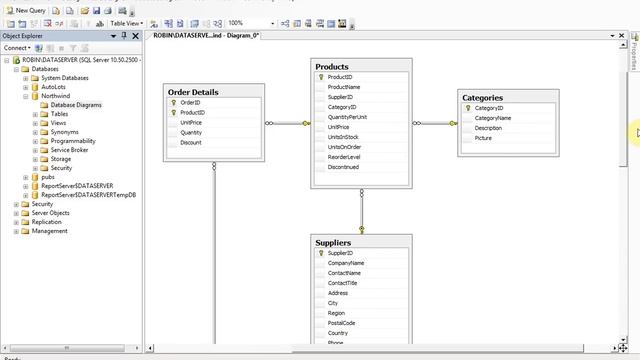Screen dimensions: 640x360
Task: Expand the pubs database
Action: tap(26, 177)
